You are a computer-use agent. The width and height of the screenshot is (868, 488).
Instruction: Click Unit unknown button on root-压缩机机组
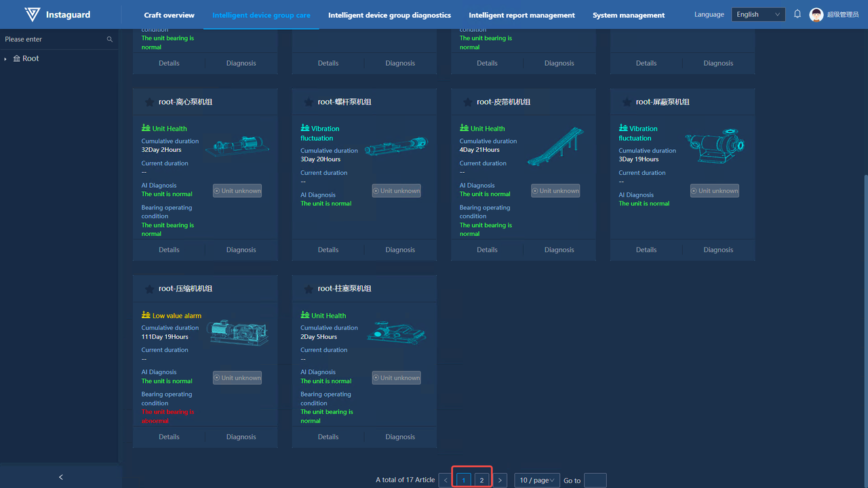coord(237,378)
